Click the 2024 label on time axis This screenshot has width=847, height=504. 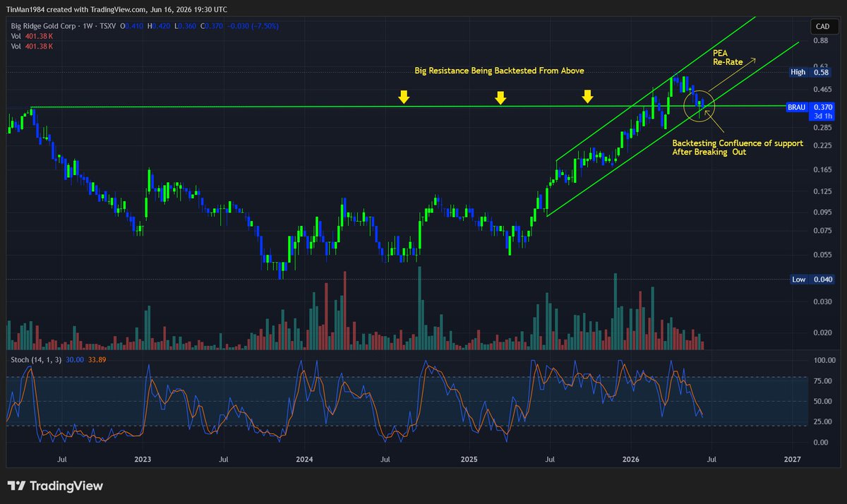tap(304, 460)
